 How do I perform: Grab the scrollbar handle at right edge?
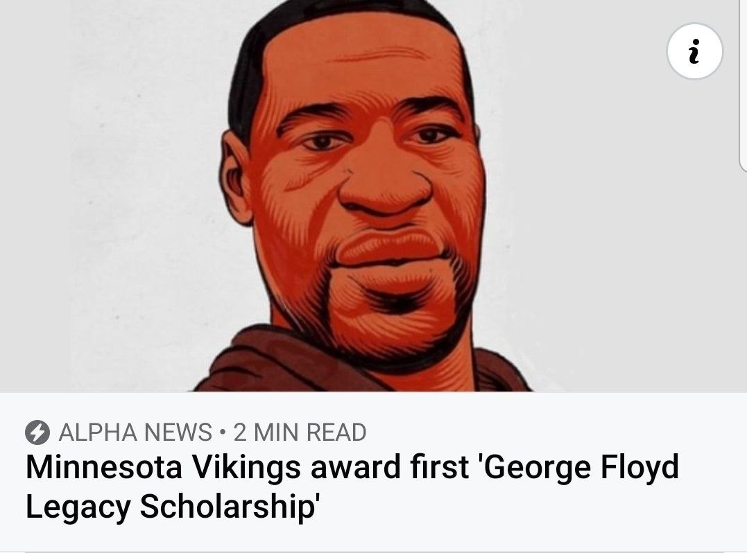(743, 86)
